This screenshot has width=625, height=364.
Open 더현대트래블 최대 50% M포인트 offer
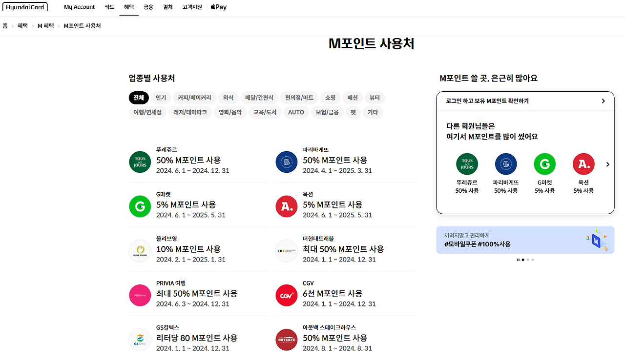[345, 249]
